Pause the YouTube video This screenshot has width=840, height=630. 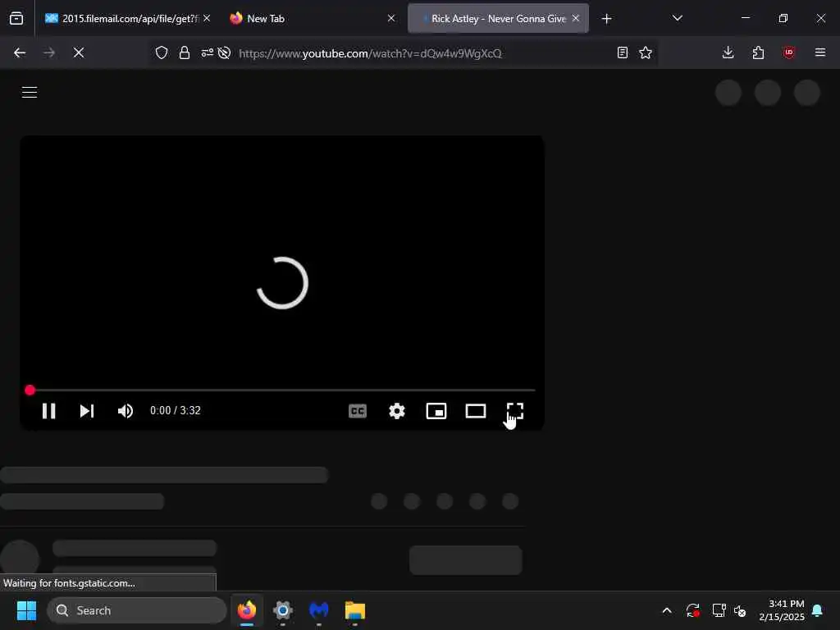tap(48, 411)
